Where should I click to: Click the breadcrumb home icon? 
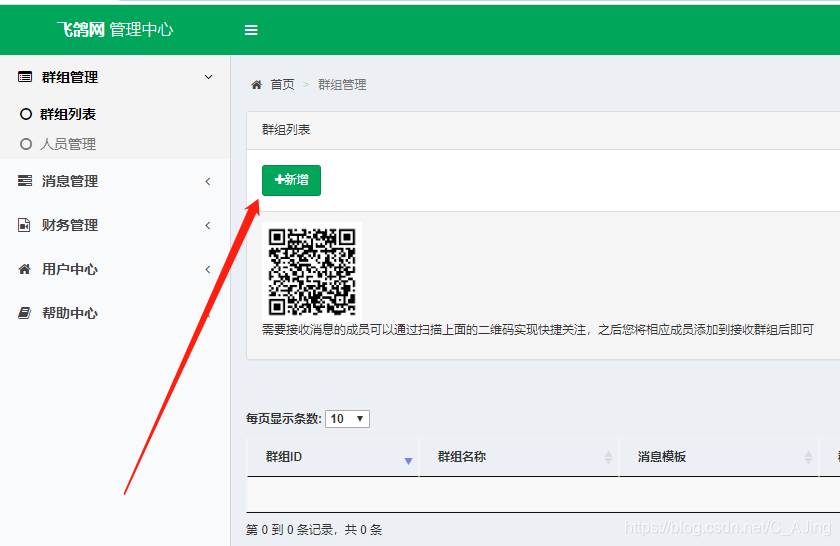tap(257, 85)
